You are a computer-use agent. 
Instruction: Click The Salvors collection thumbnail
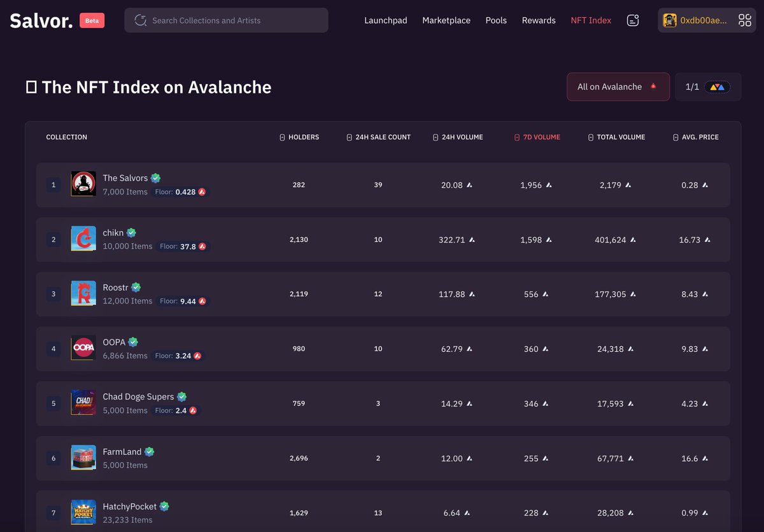tap(83, 185)
